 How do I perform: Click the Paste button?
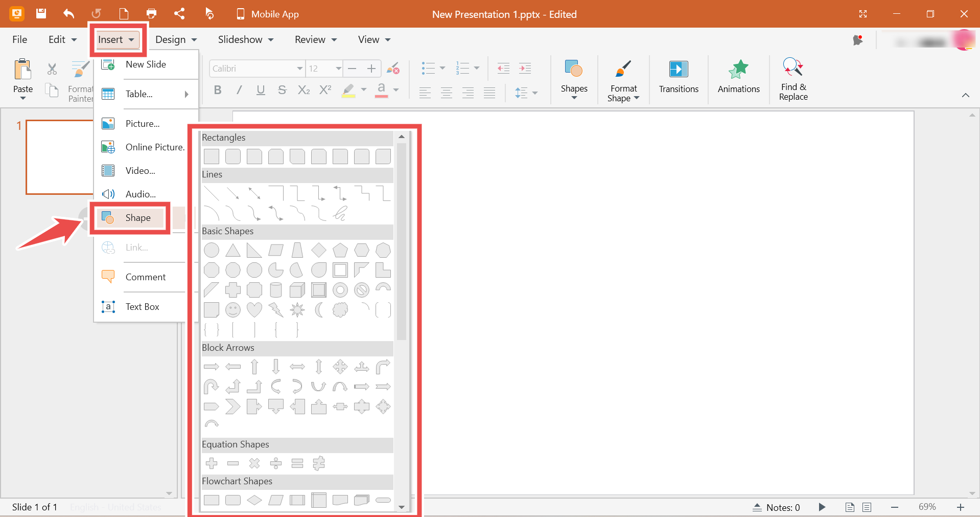(x=23, y=78)
